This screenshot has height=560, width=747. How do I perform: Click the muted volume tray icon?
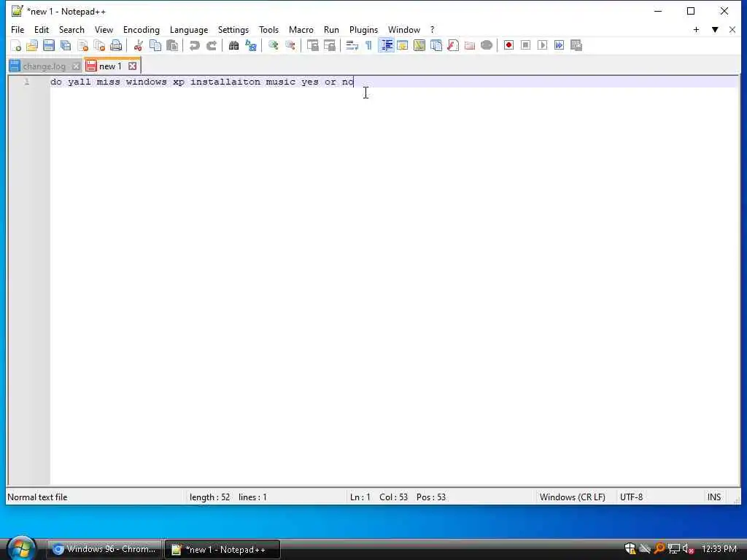point(688,549)
